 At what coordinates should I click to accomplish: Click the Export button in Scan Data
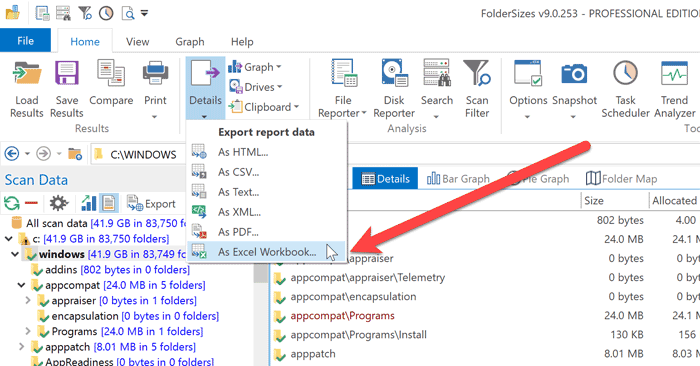[152, 204]
